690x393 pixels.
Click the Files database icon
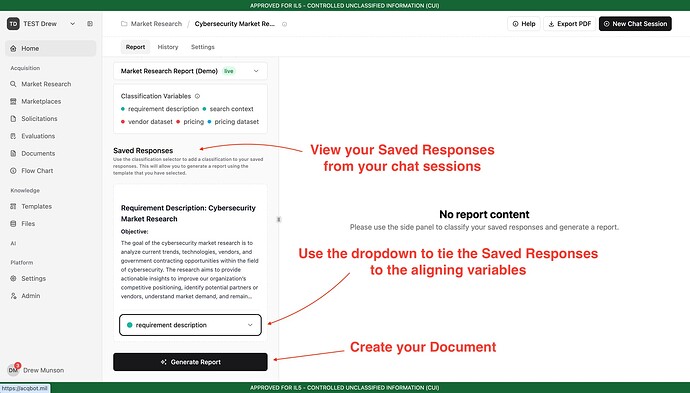(13, 224)
